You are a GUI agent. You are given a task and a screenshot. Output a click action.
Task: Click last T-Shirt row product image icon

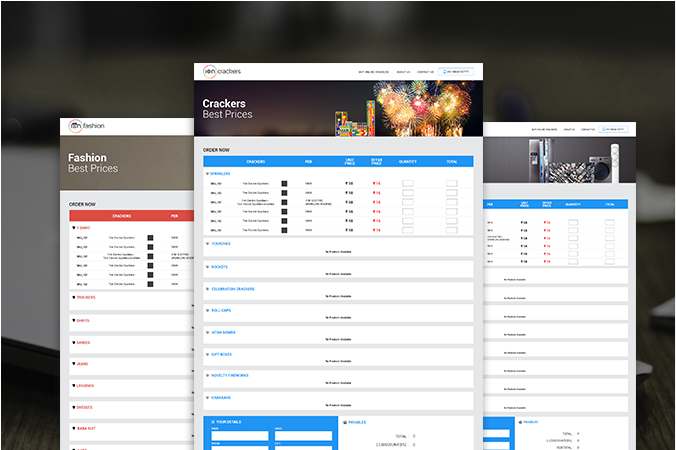[x=150, y=284]
